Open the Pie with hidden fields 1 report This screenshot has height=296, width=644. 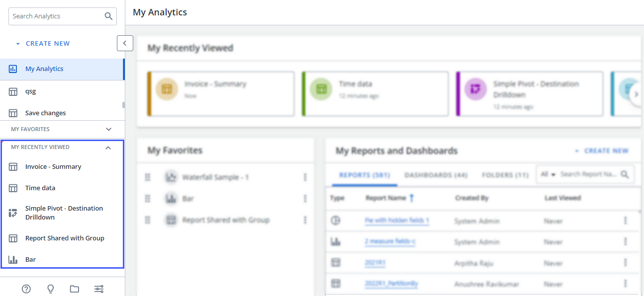tap(397, 221)
